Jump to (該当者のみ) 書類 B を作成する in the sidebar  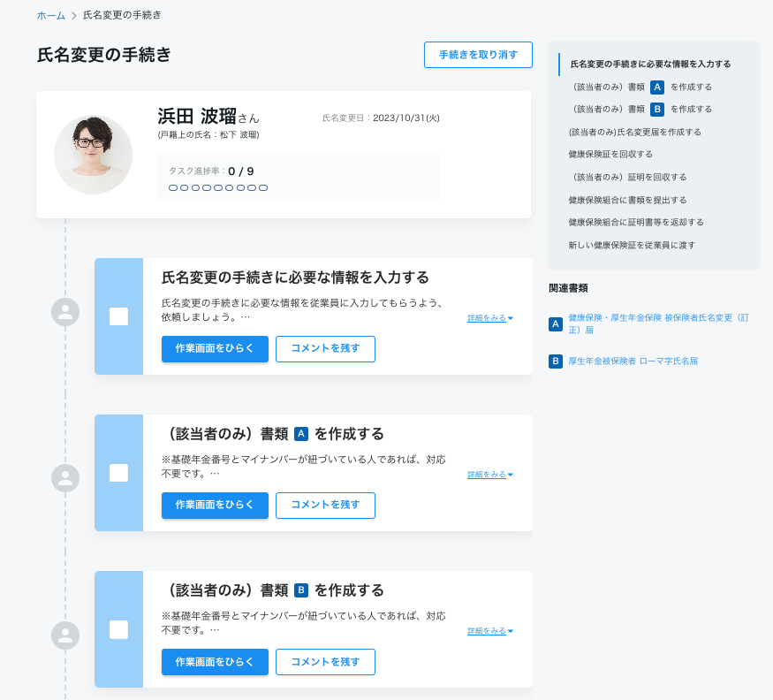(640, 109)
